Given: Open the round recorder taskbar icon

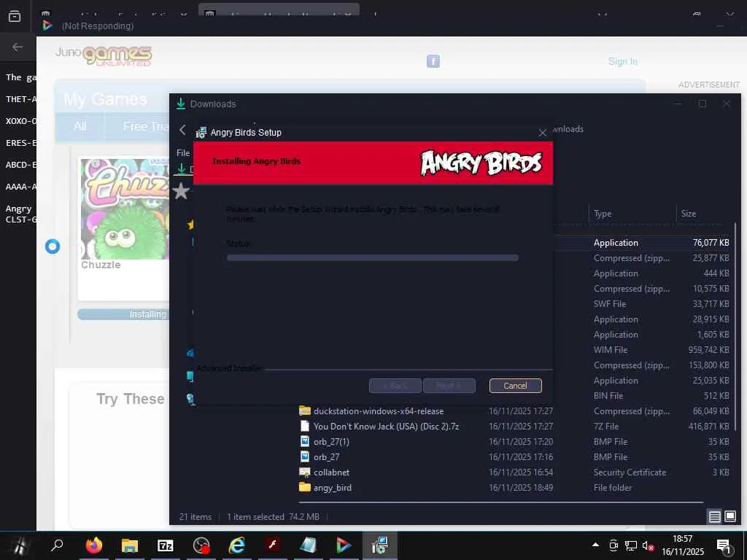Looking at the screenshot, I should (x=201, y=545).
